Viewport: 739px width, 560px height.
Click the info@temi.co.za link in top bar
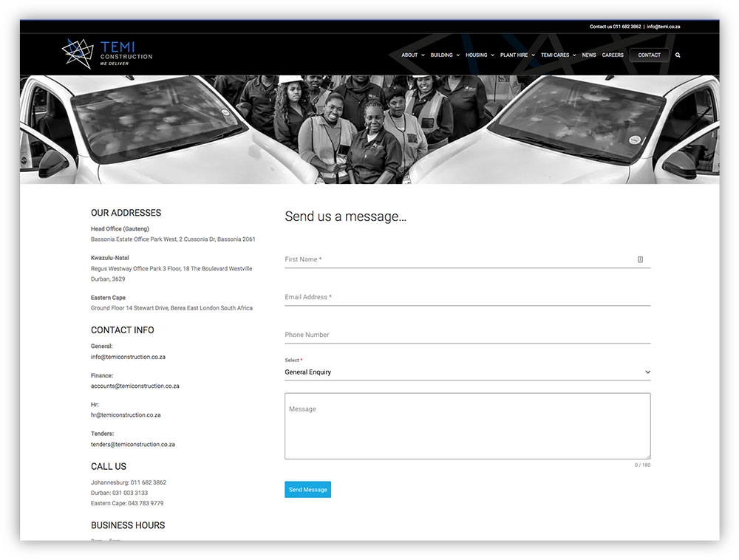point(663,27)
